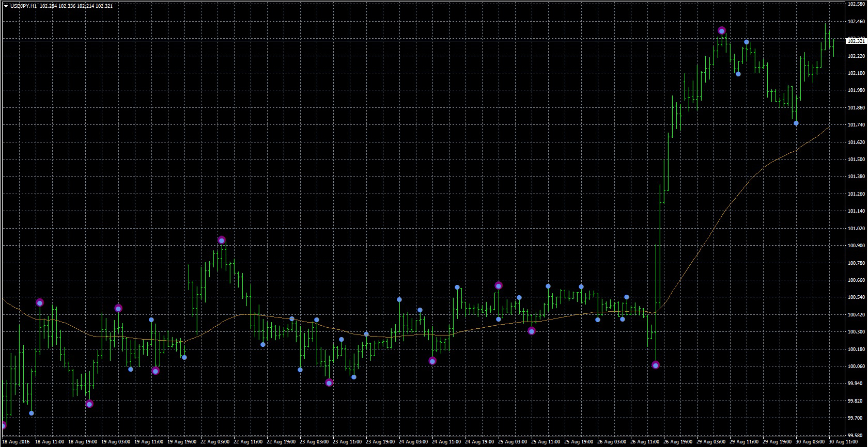This screenshot has width=868, height=447.
Task: Select the 101.500 price scale label
Action: [856, 159]
